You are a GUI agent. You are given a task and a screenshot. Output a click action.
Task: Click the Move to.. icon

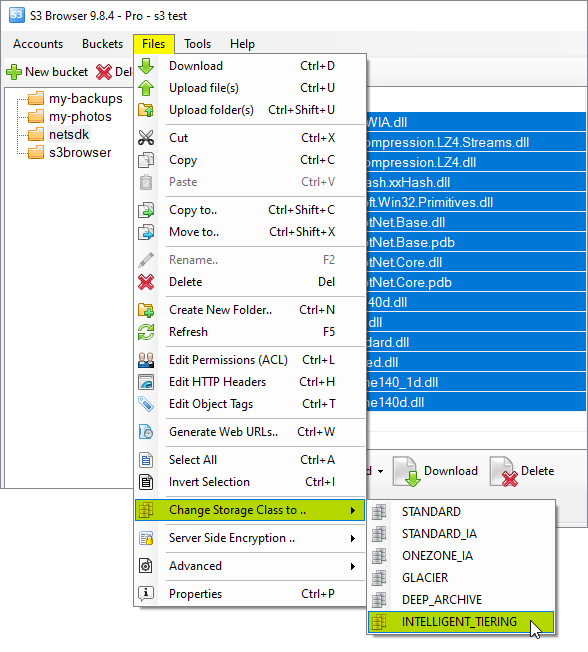coord(146,232)
